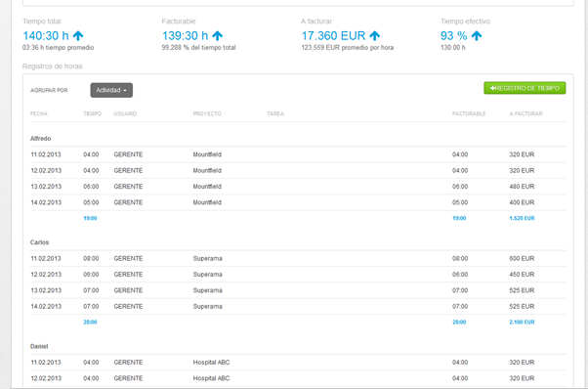Click Carlos's 11.02.2013 date cell
This screenshot has height=389, width=588.
tap(46, 258)
